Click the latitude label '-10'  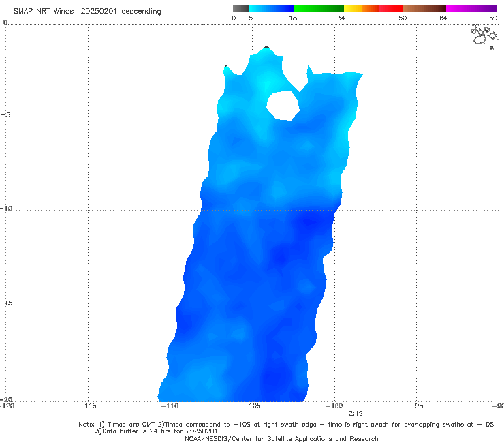(x=5, y=208)
